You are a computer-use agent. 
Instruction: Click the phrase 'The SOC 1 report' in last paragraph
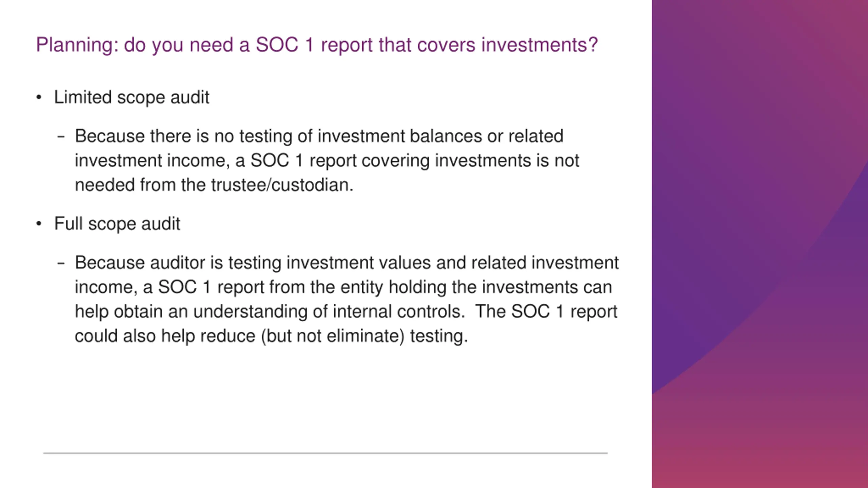point(546,311)
